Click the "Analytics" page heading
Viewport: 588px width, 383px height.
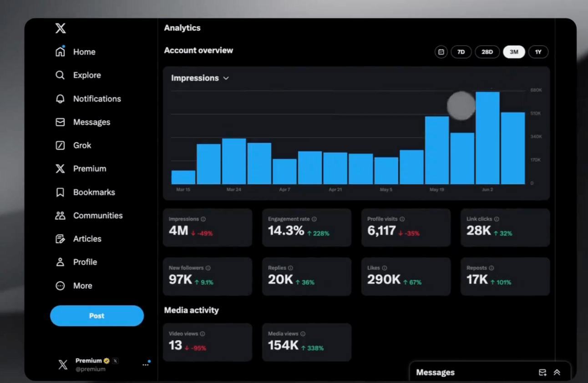coord(182,28)
